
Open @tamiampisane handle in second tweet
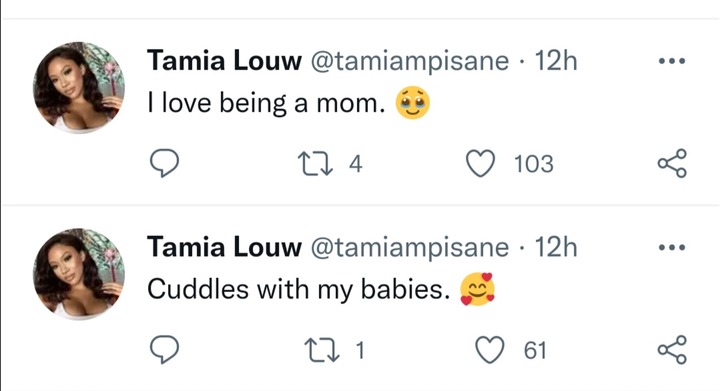pyautogui.click(x=410, y=248)
